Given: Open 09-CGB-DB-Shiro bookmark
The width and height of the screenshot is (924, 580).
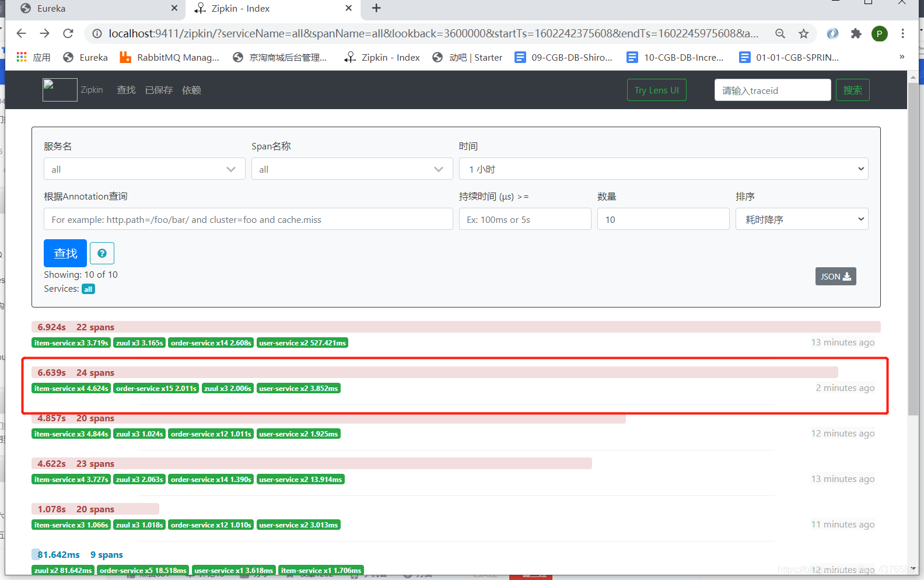Looking at the screenshot, I should click(x=564, y=57).
